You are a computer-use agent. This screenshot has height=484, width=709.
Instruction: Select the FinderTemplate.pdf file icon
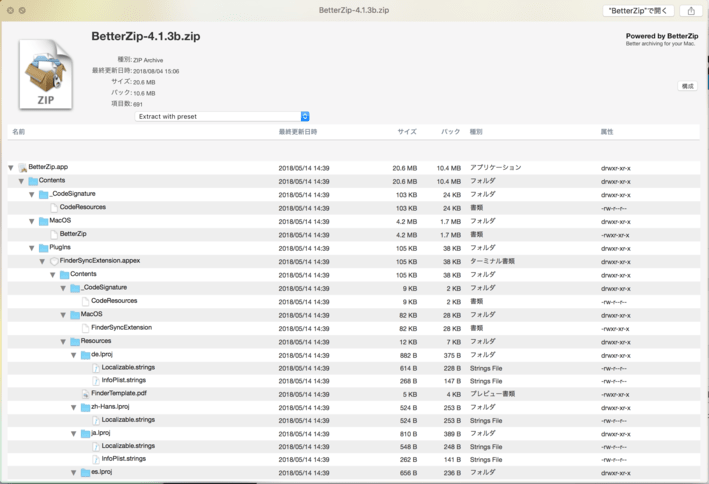pyautogui.click(x=86, y=394)
